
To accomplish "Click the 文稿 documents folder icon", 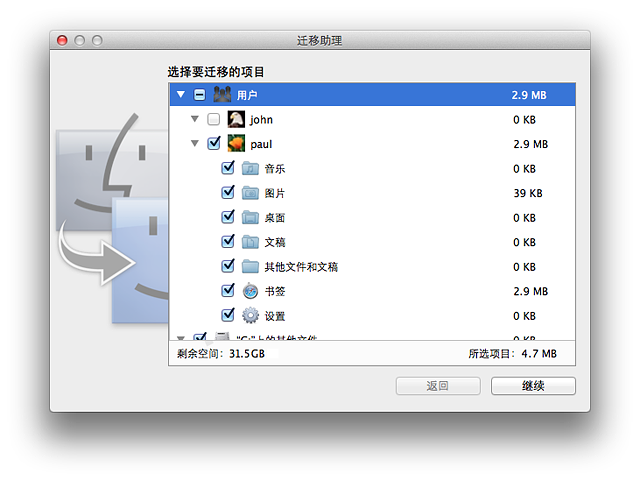I will pos(250,242).
